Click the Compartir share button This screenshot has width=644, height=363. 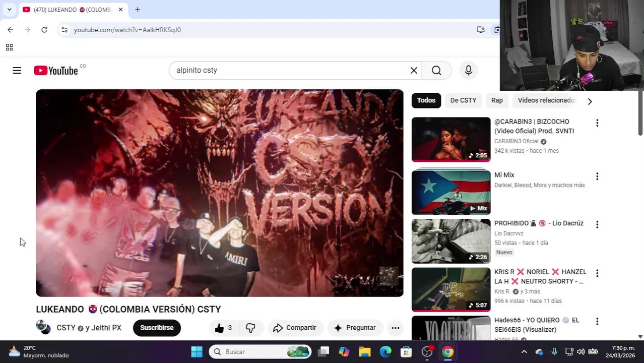[295, 328]
